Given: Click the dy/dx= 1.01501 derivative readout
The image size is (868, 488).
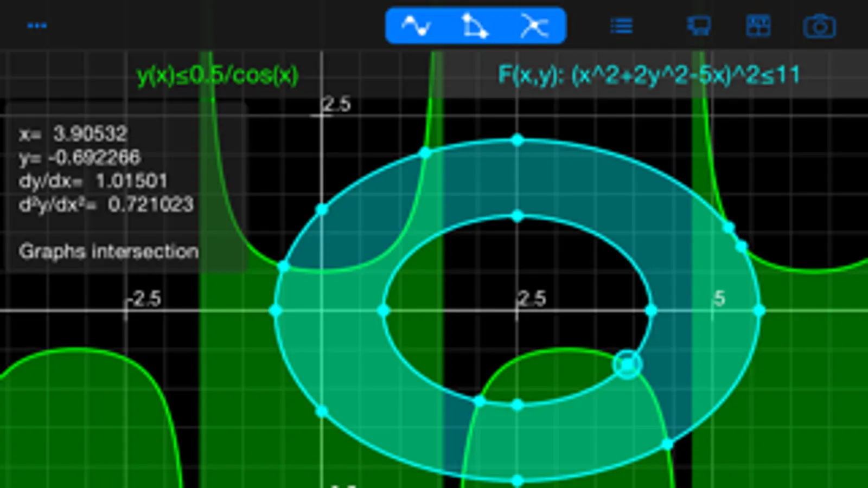Looking at the screenshot, I should click(x=93, y=181).
